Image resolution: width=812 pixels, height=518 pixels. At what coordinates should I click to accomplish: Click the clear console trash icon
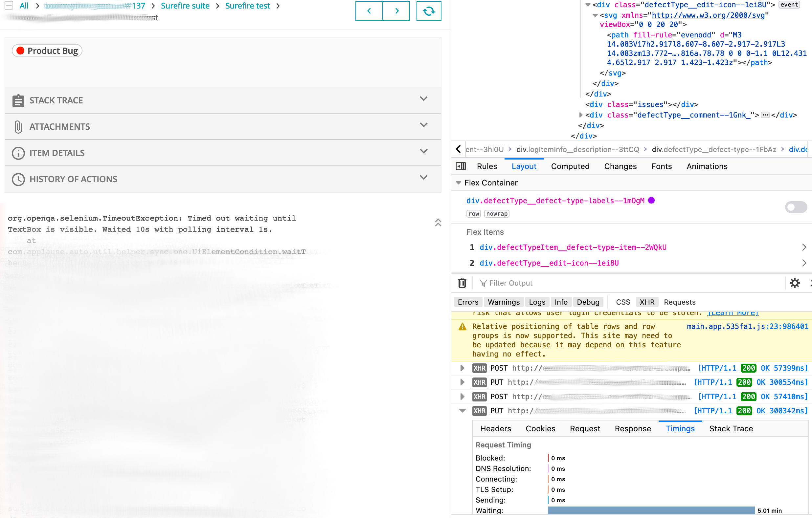point(462,283)
